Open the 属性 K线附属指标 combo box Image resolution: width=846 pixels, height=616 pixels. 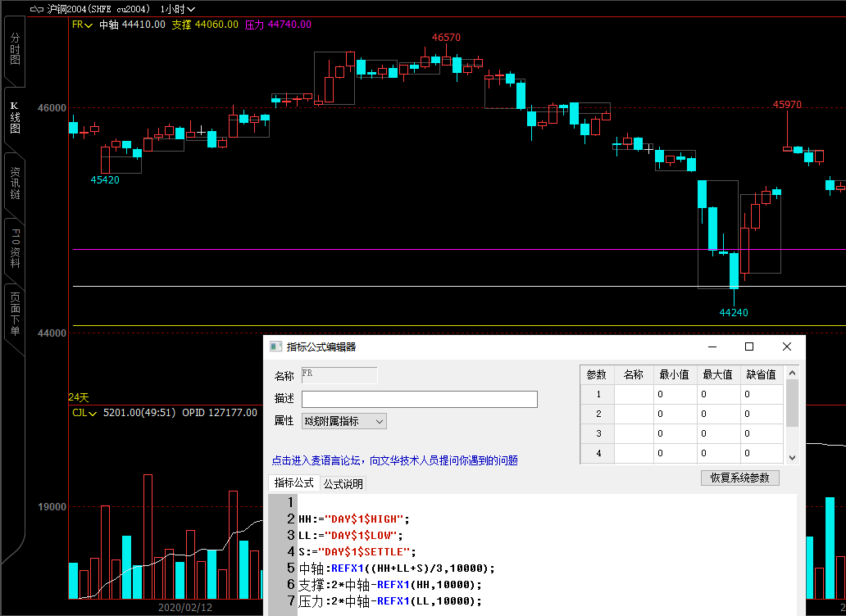click(343, 421)
